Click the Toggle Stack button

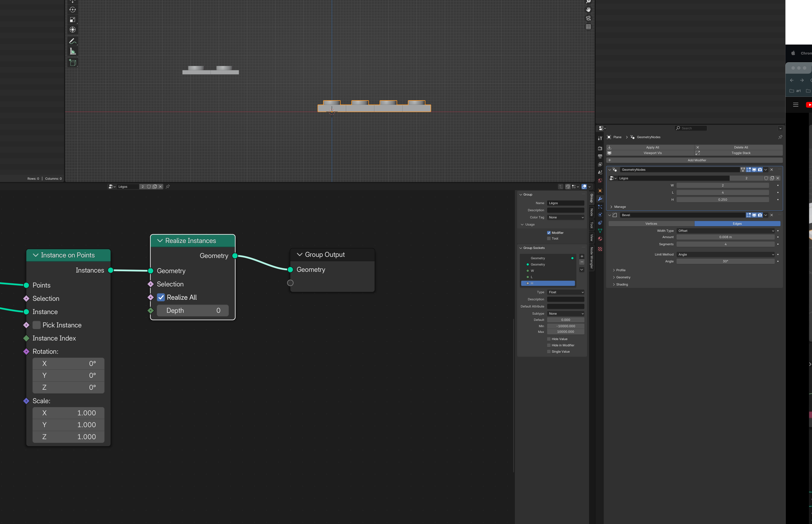tap(739, 153)
